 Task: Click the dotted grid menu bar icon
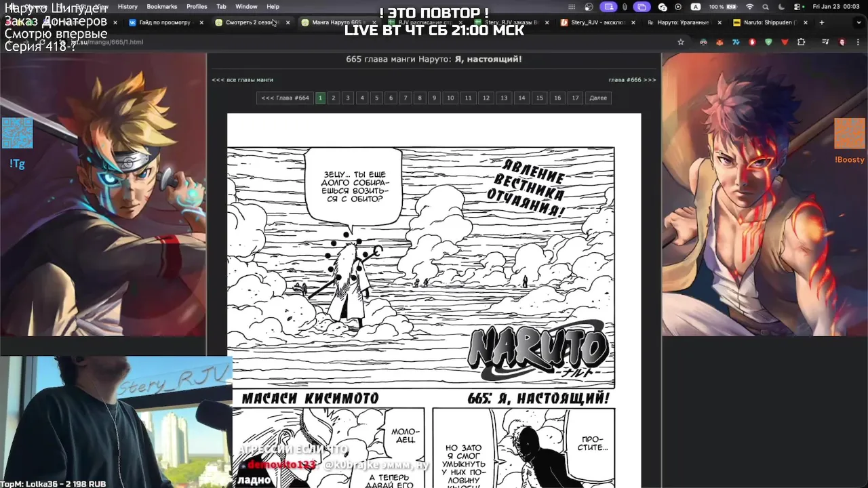click(572, 7)
